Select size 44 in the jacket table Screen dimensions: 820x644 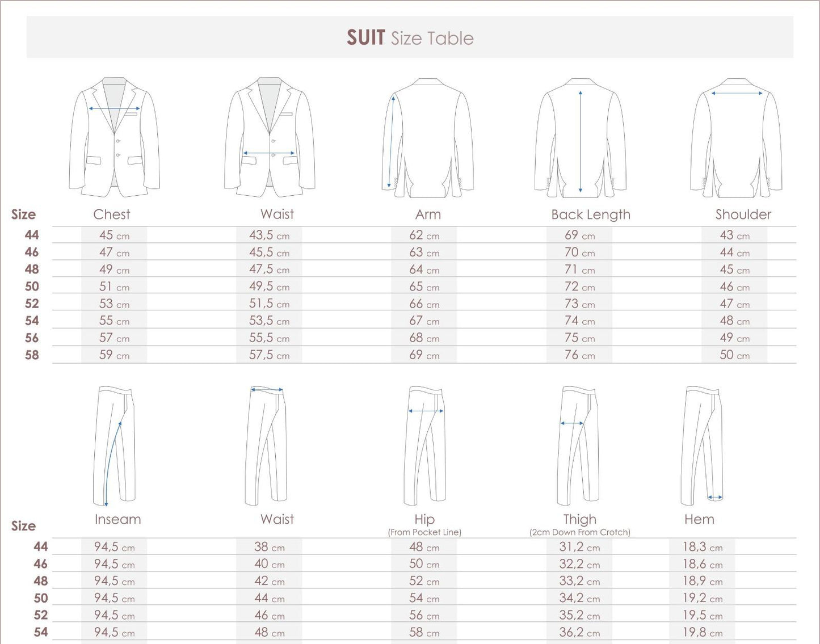coord(32,235)
